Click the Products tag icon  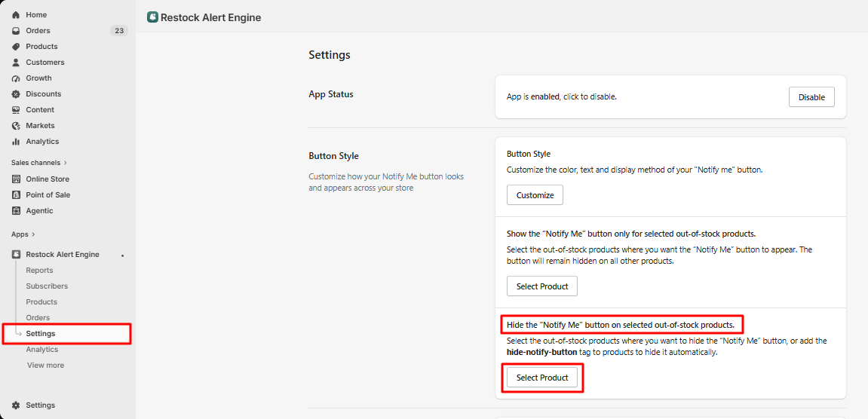pos(16,47)
